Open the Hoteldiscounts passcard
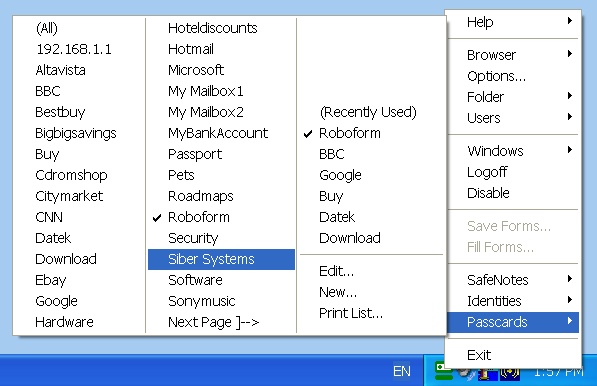 point(221,28)
